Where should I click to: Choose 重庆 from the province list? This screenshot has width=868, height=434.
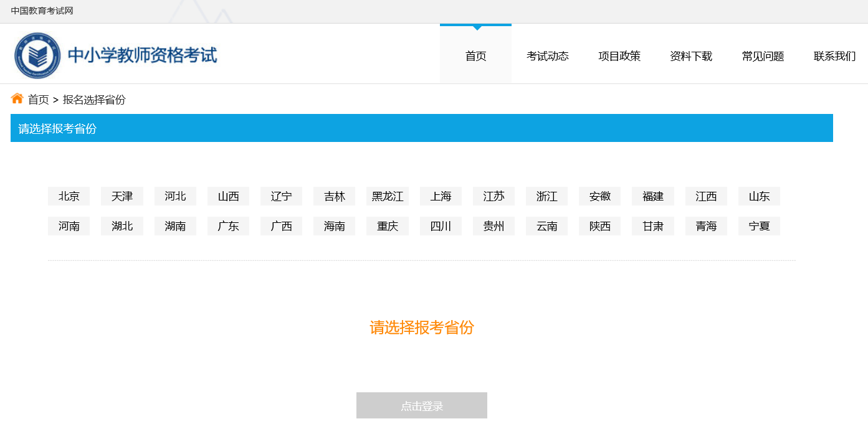388,226
